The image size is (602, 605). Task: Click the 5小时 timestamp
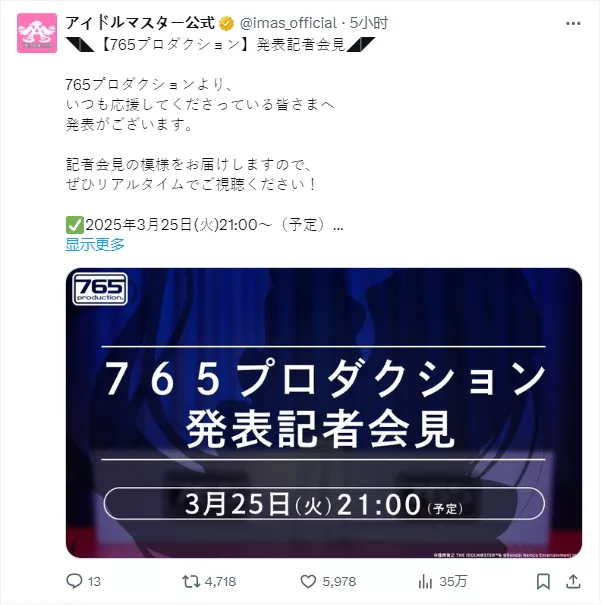(369, 24)
